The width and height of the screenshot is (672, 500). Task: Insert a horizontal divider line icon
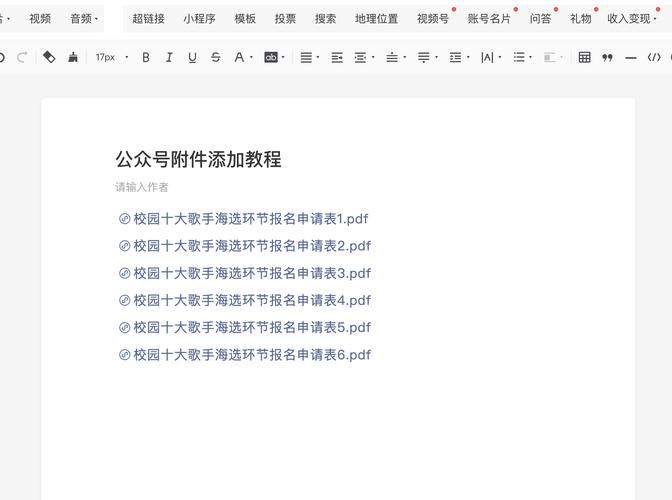[631, 57]
